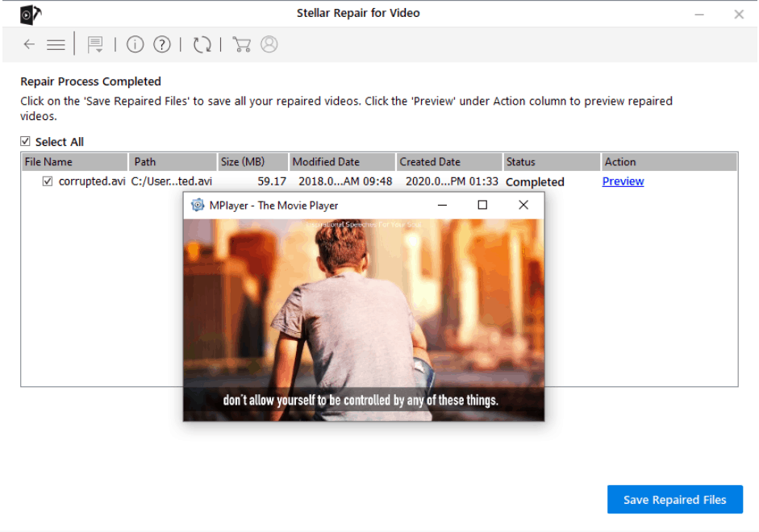The image size is (759, 532).
Task: Open the buy online cart icon
Action: tap(241, 45)
